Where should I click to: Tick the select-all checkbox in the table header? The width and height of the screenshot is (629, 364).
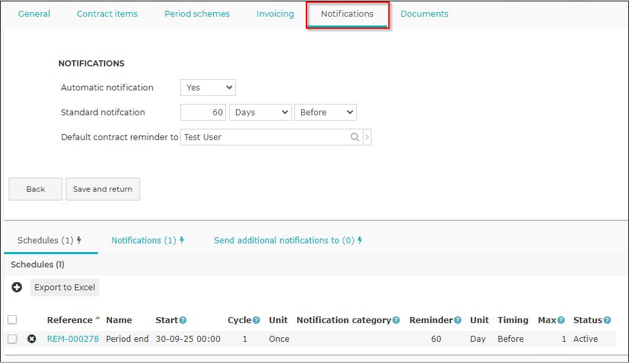[13, 320]
